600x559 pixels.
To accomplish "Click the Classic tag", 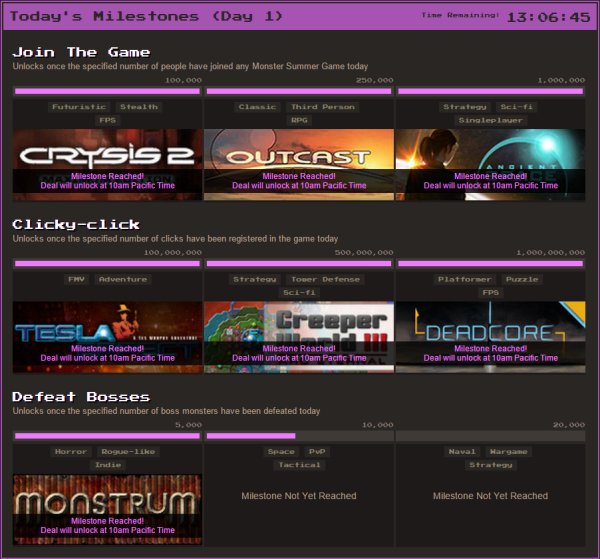I will [x=257, y=107].
